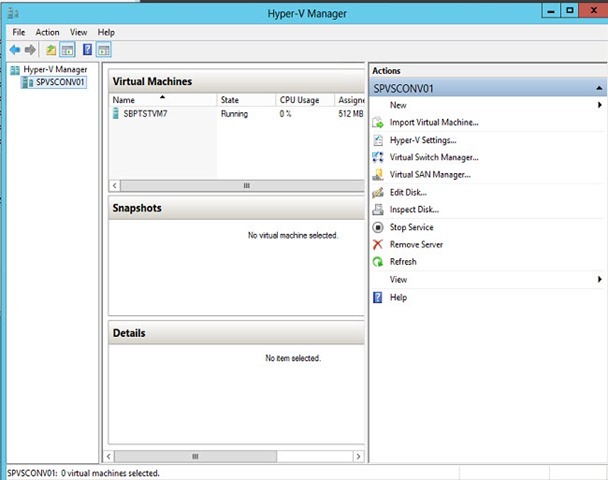Image resolution: width=608 pixels, height=480 pixels.
Task: Click Stop Service action
Action: [x=411, y=227]
